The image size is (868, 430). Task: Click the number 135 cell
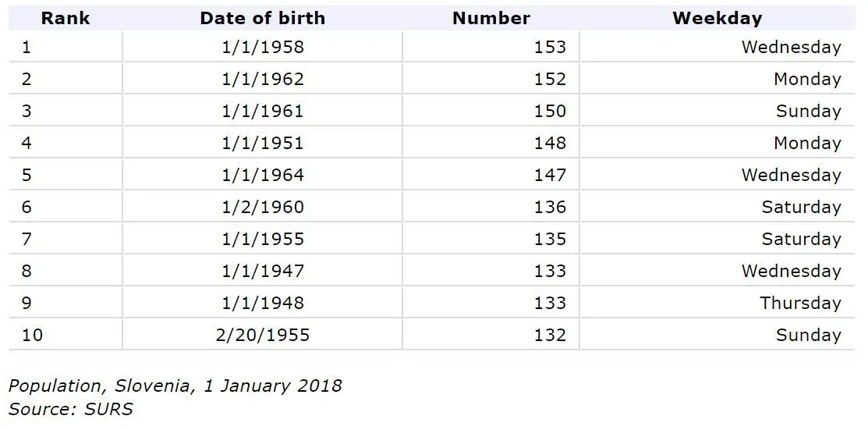[550, 239]
